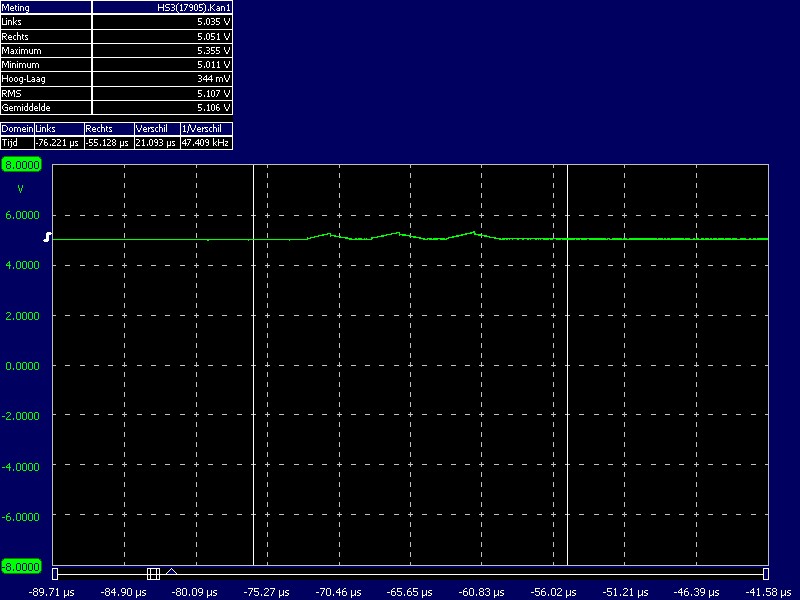Click the right end handle of time scrollbar
The image size is (800, 600).
765,573
